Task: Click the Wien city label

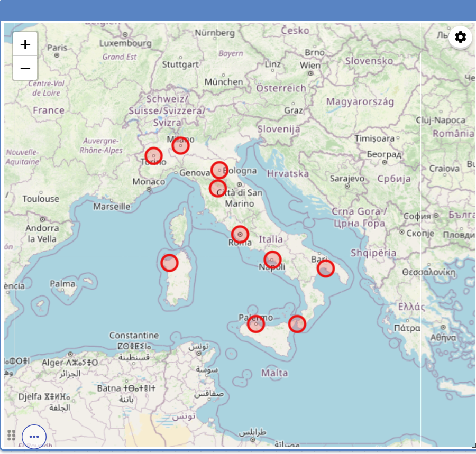Action: pyautogui.click(x=310, y=65)
